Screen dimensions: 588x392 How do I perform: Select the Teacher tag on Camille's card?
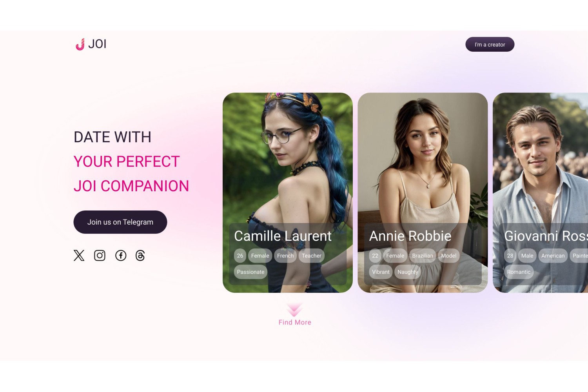pyautogui.click(x=312, y=256)
